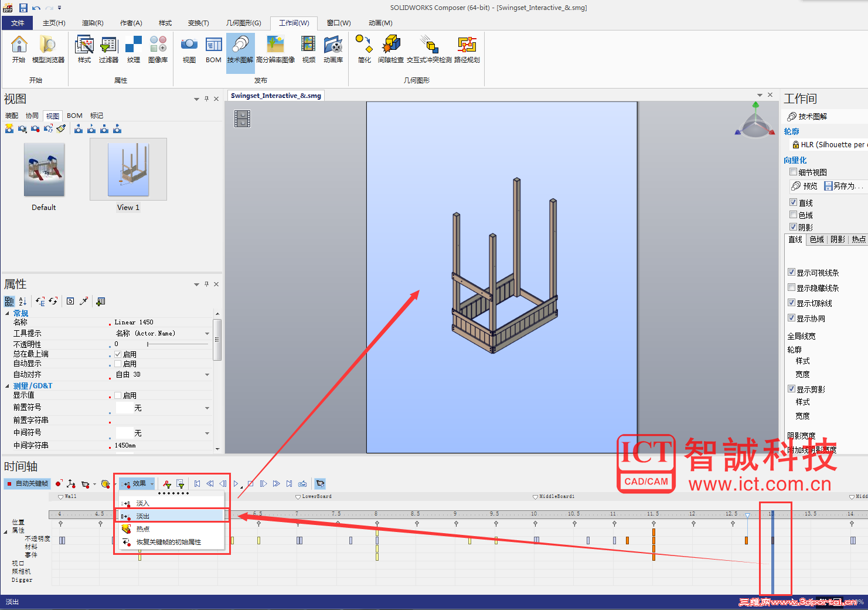Open the 效果 effects dropdown
Viewport: 868px width, 610px height.
click(x=137, y=484)
